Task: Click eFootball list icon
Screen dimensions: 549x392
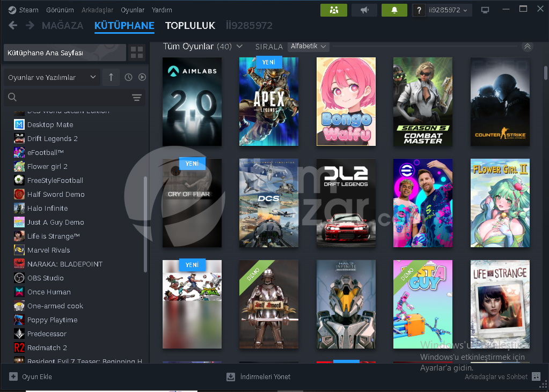Action: click(x=19, y=153)
